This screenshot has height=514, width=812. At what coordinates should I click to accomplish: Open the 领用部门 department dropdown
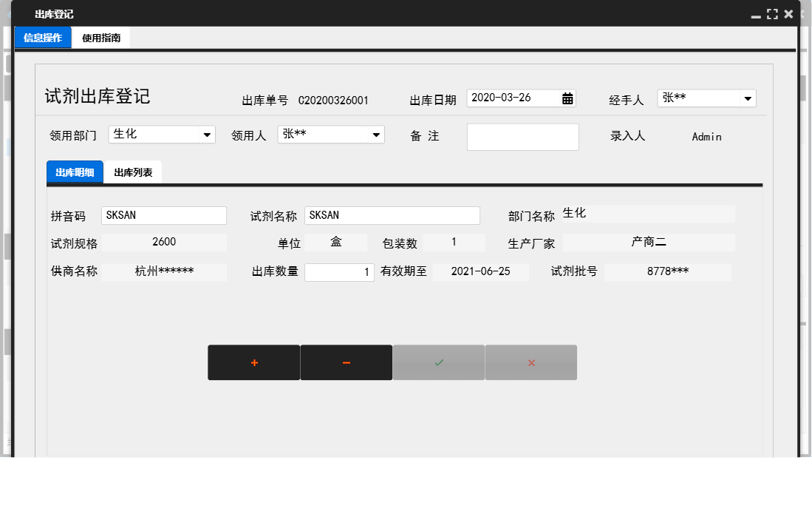206,134
